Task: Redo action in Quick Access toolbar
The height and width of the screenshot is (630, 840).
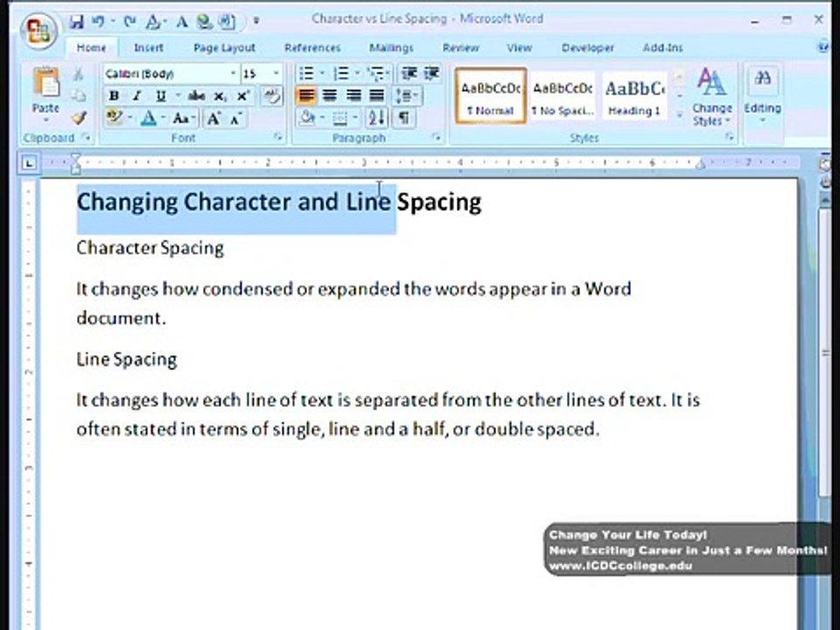Action: 129,21
